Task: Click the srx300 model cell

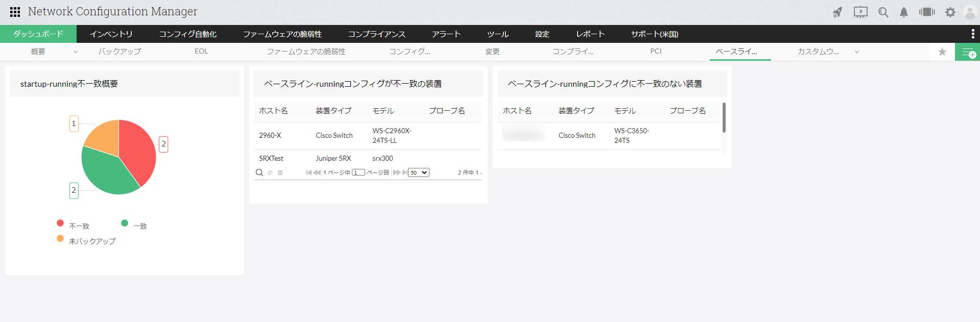Action: [x=383, y=158]
